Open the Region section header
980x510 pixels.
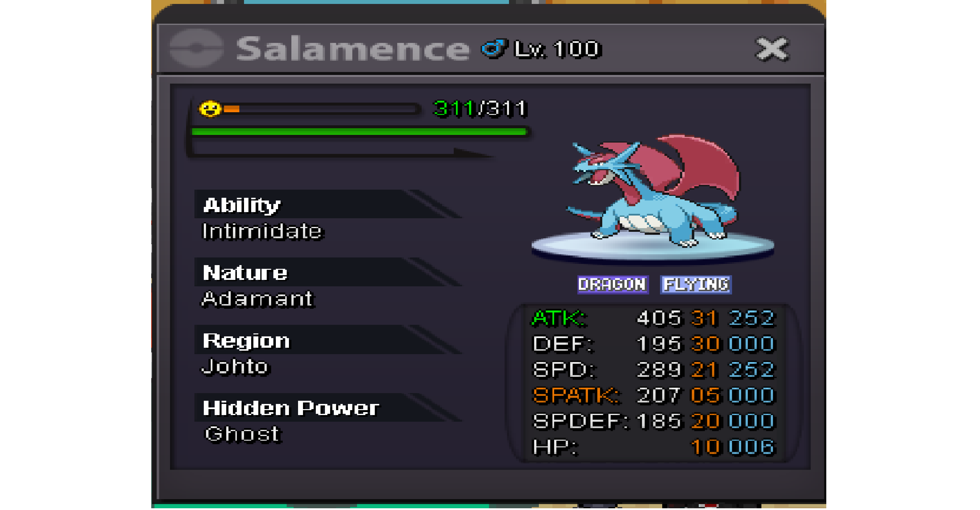click(327, 340)
